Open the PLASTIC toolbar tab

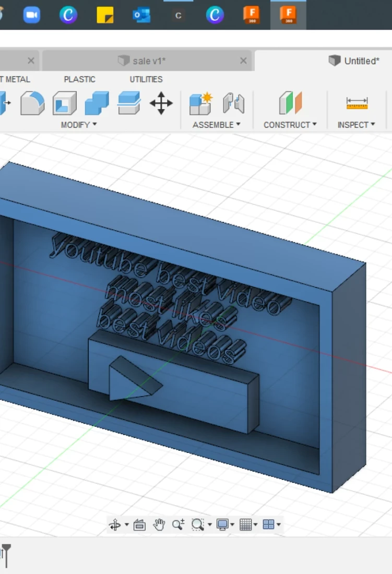tap(79, 79)
